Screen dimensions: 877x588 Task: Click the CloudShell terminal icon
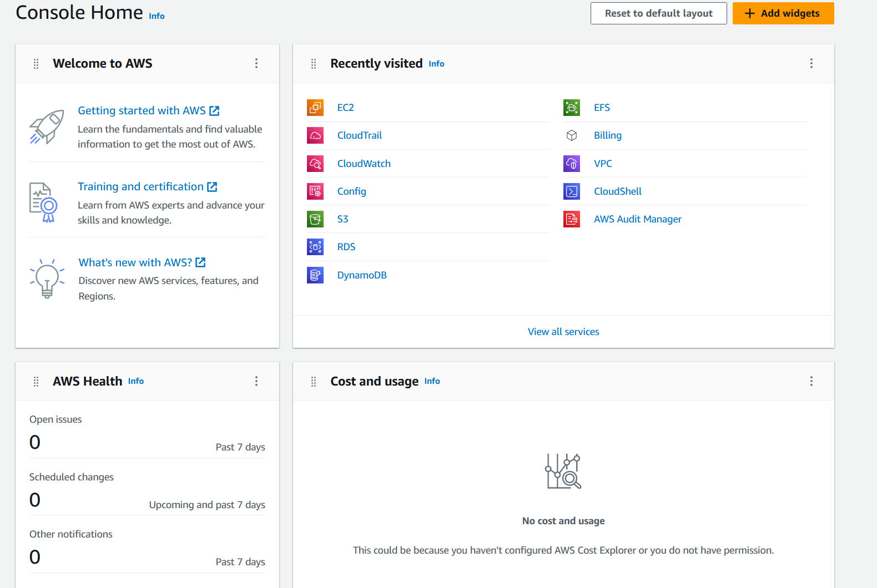tap(572, 191)
